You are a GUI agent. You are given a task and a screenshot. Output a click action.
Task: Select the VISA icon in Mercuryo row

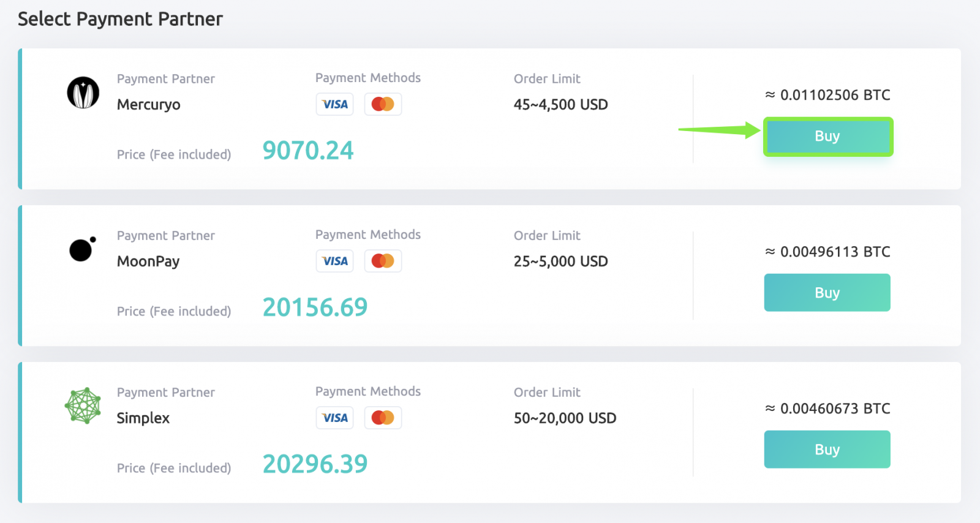tap(334, 104)
